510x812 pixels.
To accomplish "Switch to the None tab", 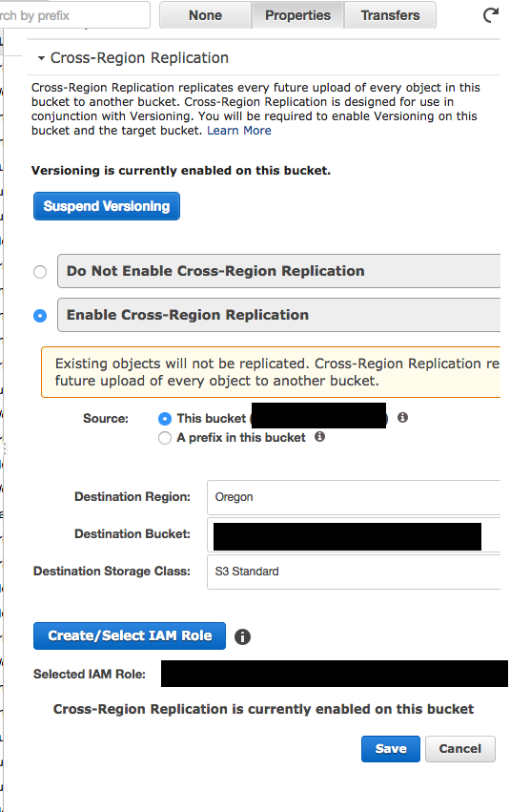I will 205,15.
